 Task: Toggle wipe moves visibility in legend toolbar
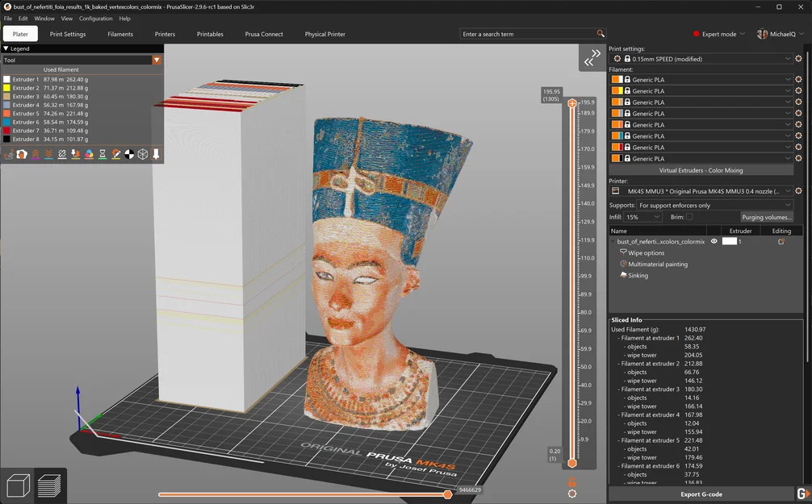(22, 154)
